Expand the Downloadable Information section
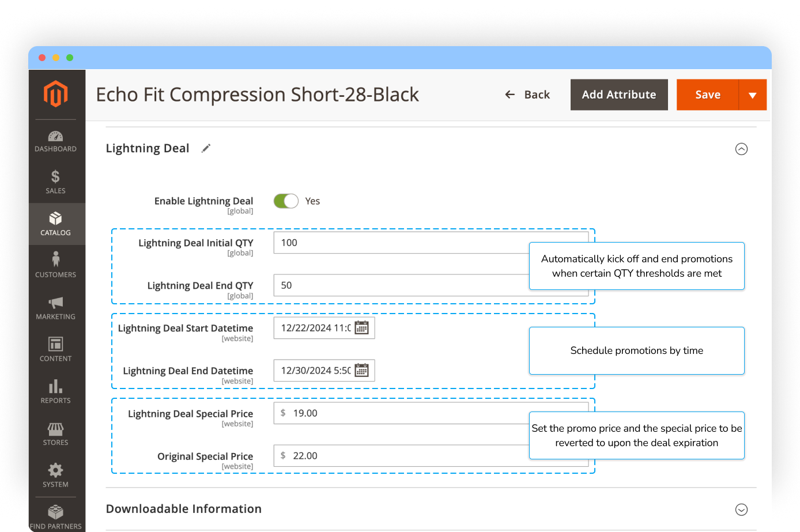The image size is (800, 532). tap(741, 510)
